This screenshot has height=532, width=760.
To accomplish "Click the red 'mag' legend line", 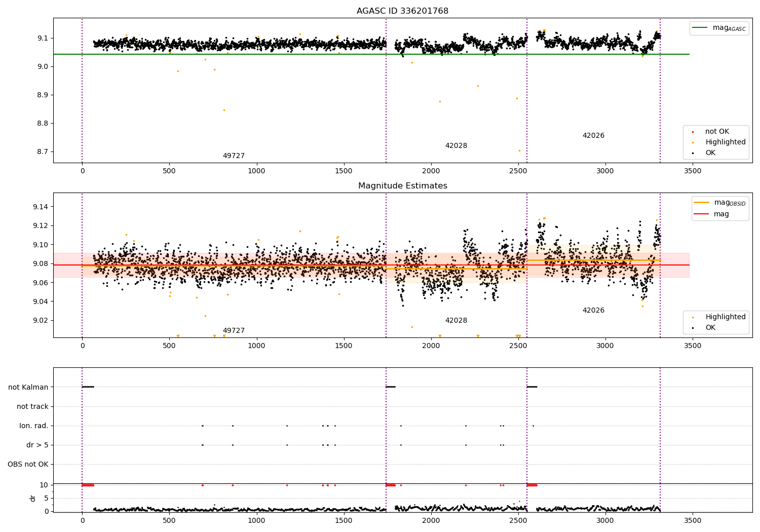I will click(702, 214).
